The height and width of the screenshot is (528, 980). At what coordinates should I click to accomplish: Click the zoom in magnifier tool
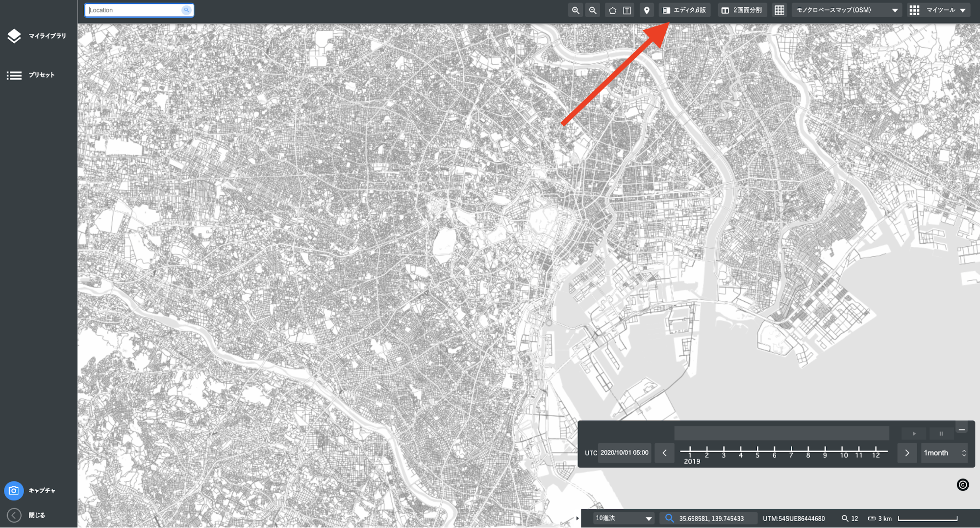tap(576, 10)
